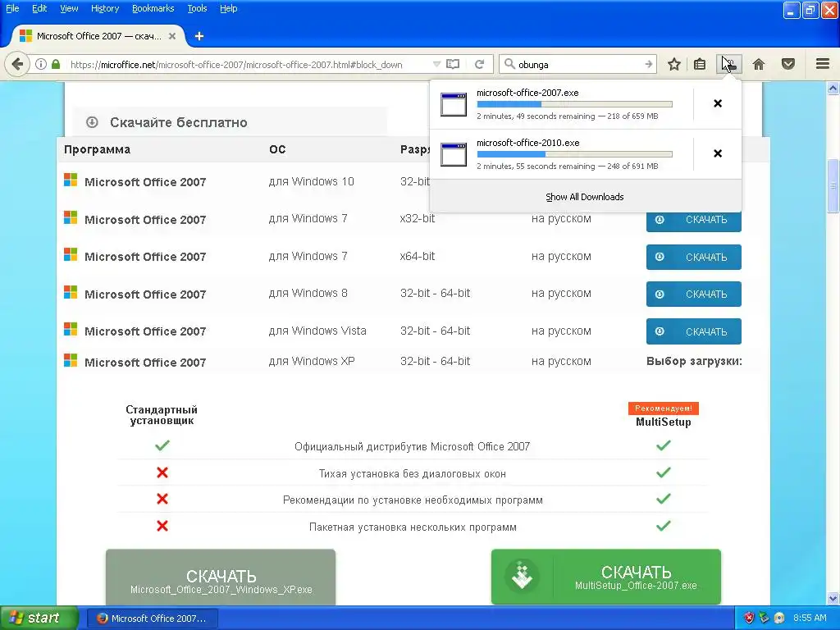840x630 pixels.
Task: Show bookmarks list icon in toolbar
Action: [700, 64]
